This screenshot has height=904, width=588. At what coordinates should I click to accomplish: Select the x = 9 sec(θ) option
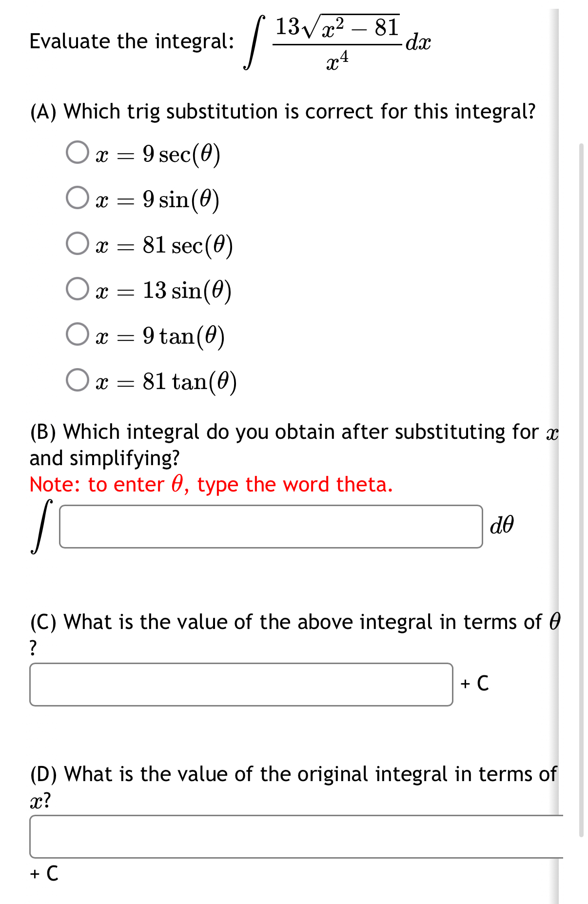point(76,154)
